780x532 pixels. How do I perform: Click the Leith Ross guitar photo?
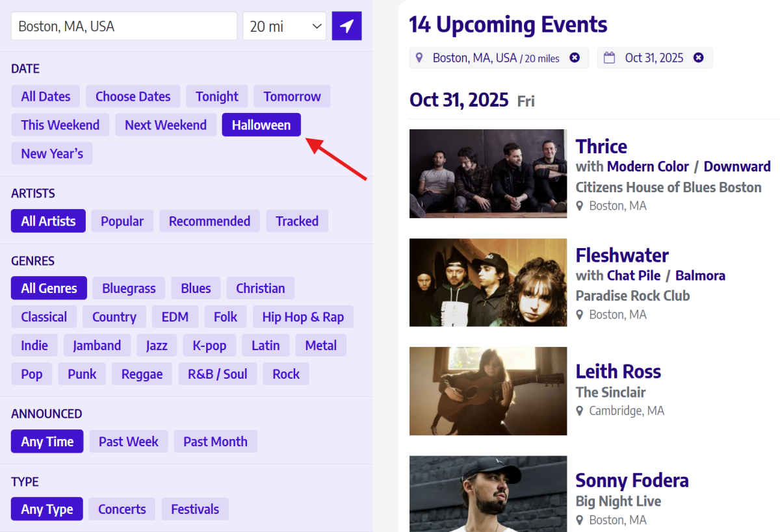click(488, 391)
